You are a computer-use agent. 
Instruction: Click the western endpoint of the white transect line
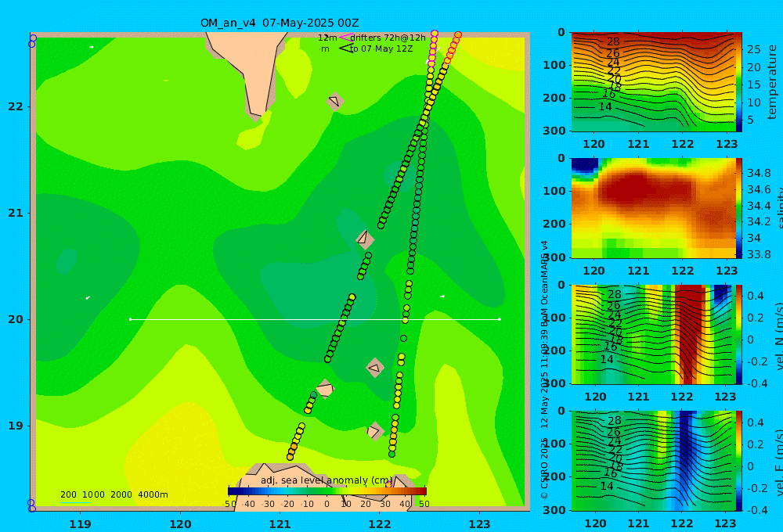130,319
